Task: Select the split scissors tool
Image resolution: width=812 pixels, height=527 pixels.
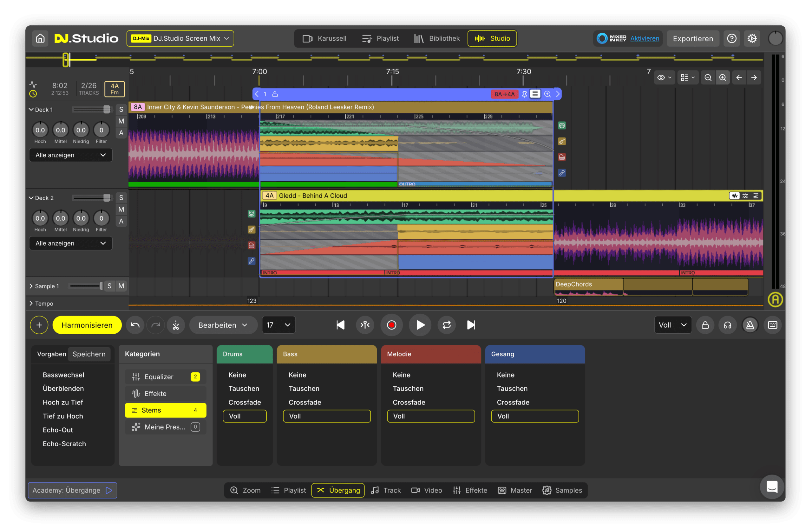Action: pyautogui.click(x=176, y=325)
